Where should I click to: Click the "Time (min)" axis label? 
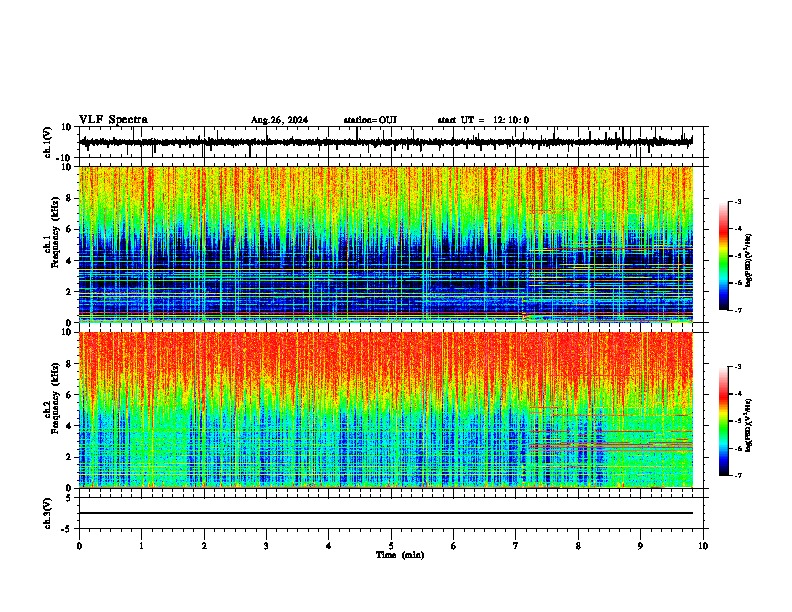pos(400,555)
